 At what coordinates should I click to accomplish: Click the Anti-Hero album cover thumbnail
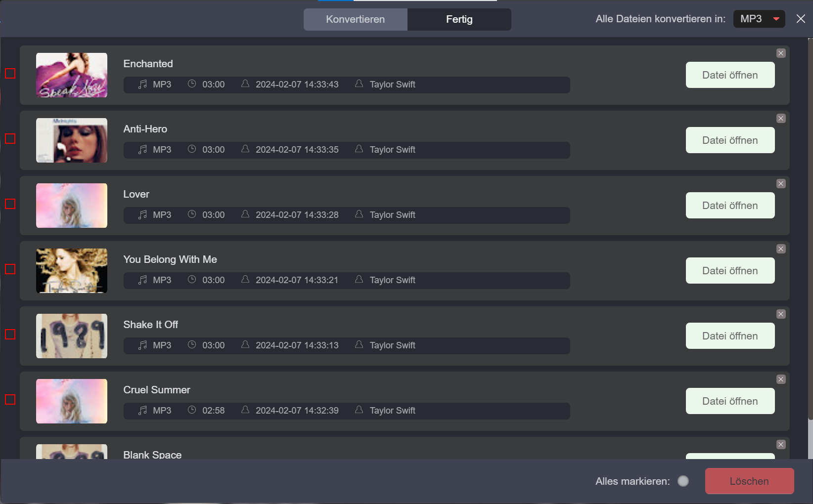pyautogui.click(x=72, y=140)
